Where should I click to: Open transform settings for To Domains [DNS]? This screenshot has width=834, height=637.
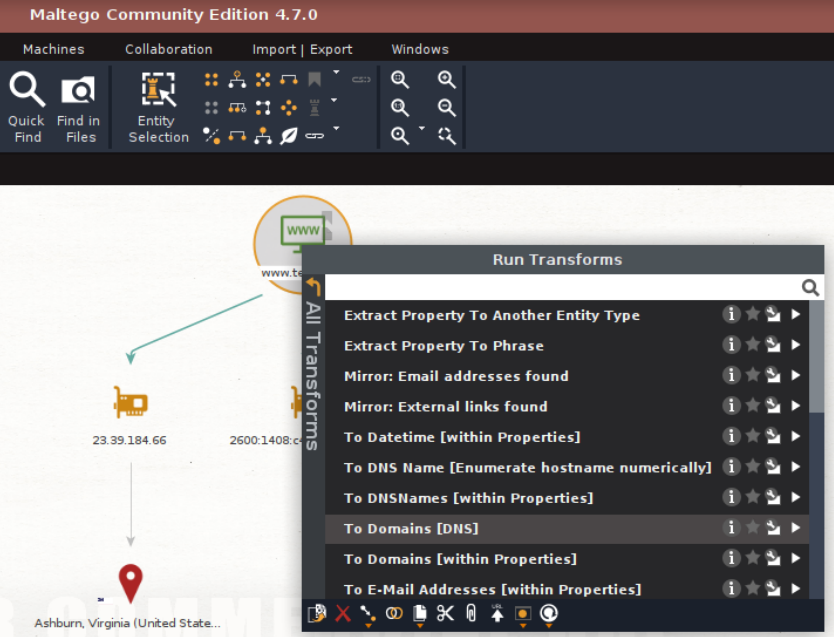tap(773, 528)
